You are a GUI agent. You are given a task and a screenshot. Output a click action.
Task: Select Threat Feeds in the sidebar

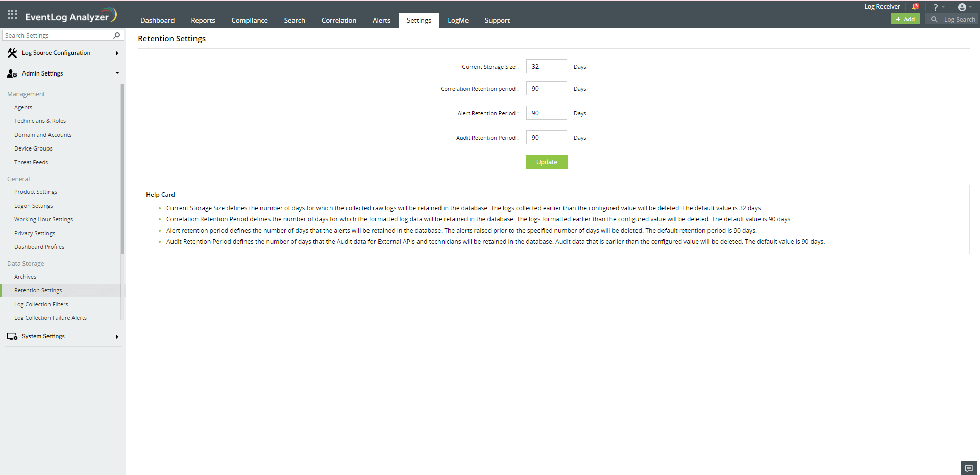(x=31, y=162)
